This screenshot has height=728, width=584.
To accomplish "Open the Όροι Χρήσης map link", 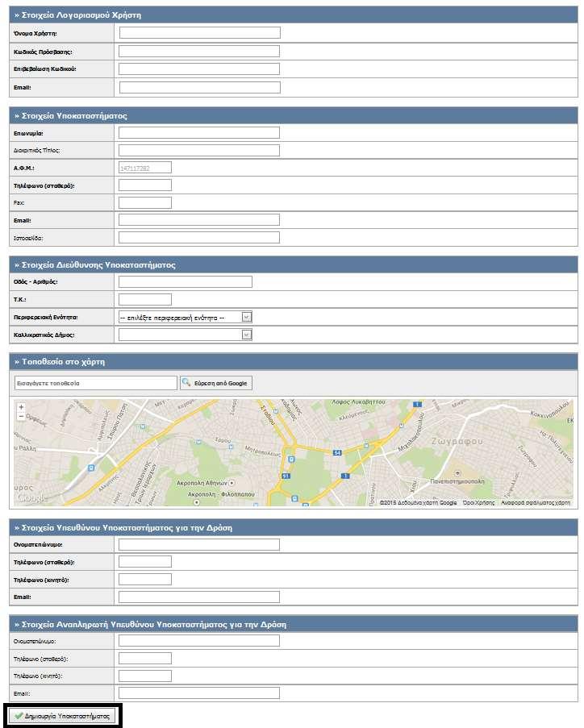I will (x=478, y=503).
